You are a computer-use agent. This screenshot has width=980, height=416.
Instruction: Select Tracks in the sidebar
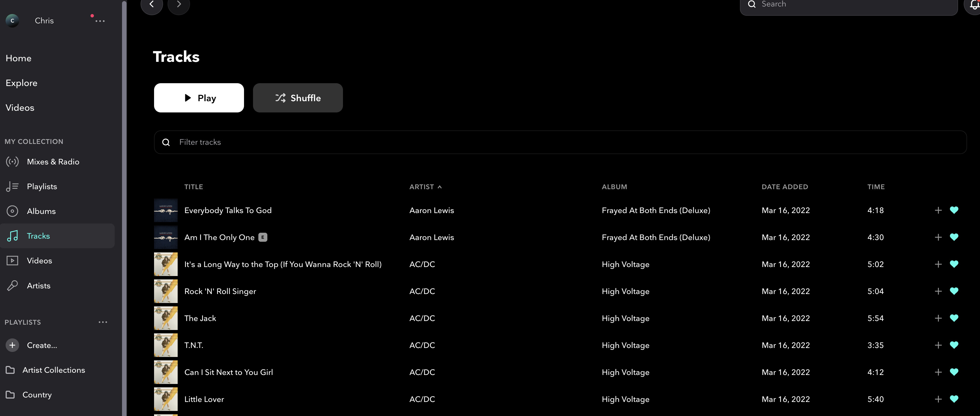[x=57, y=236]
